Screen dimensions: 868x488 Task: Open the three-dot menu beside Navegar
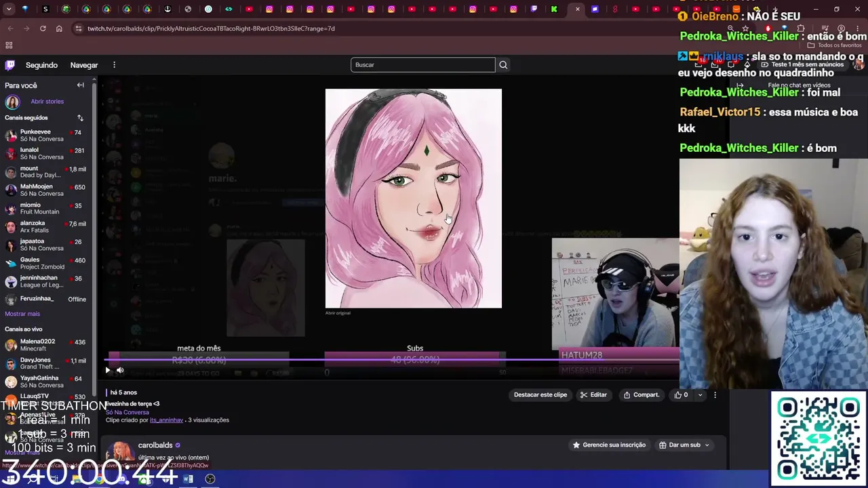click(114, 65)
